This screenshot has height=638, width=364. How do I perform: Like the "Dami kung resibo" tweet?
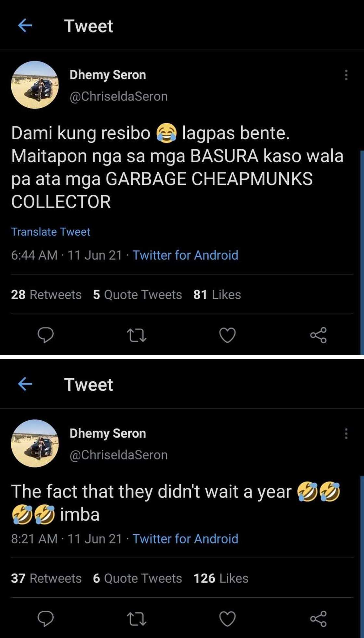pos(227,335)
